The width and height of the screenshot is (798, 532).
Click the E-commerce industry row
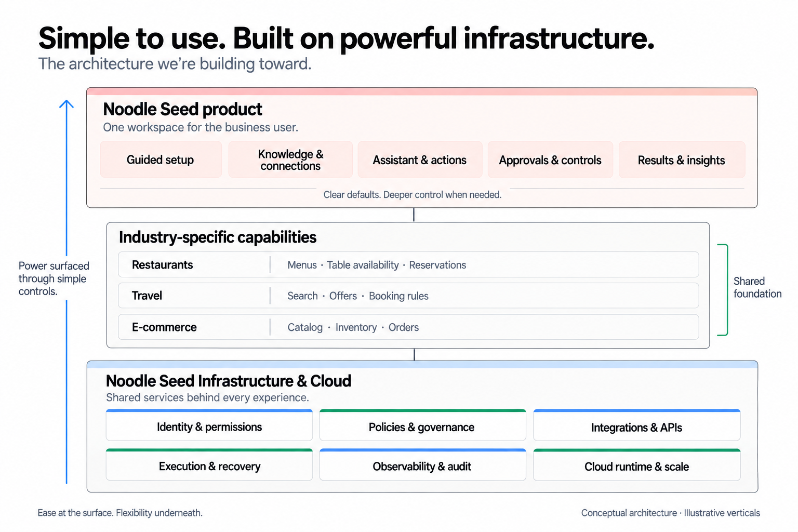coord(408,327)
